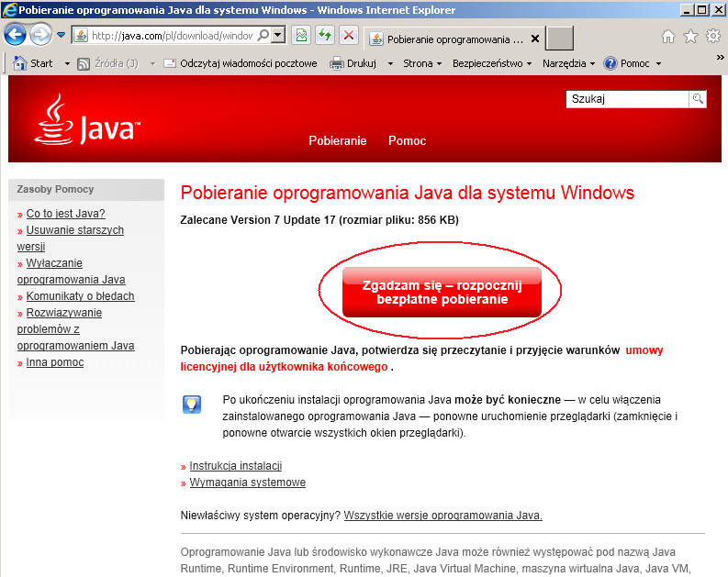Open the Pobieranie navigation link in banner
This screenshot has width=728, height=577.
(338, 140)
